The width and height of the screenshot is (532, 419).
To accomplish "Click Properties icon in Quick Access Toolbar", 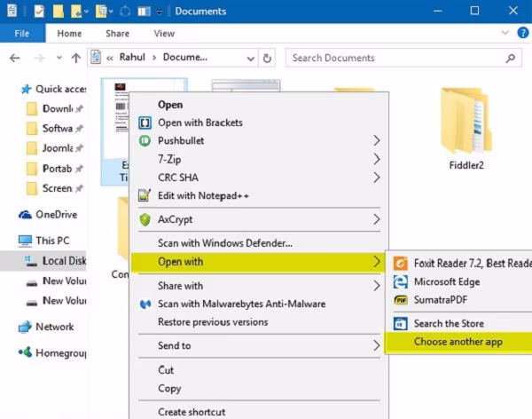I will click(x=39, y=12).
